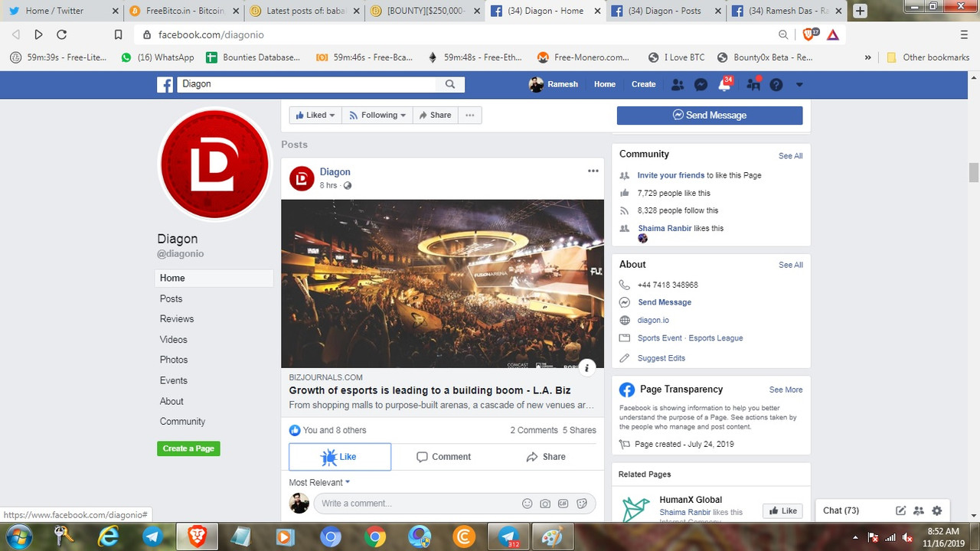Insert an emoji in the comment box

(x=527, y=504)
